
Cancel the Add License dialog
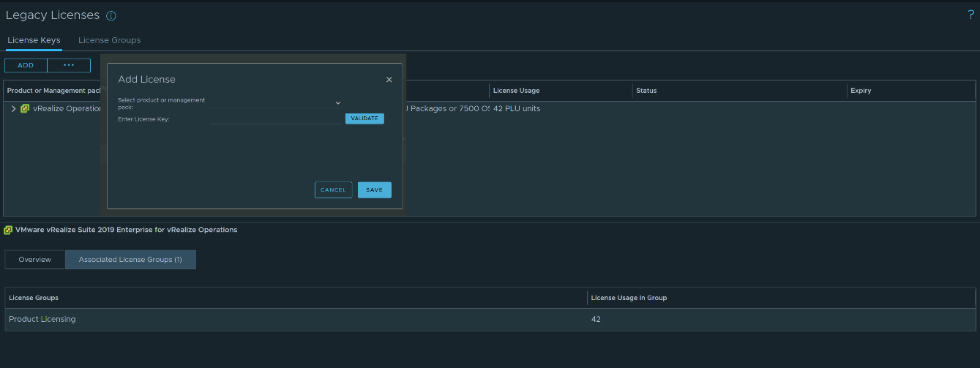333,190
